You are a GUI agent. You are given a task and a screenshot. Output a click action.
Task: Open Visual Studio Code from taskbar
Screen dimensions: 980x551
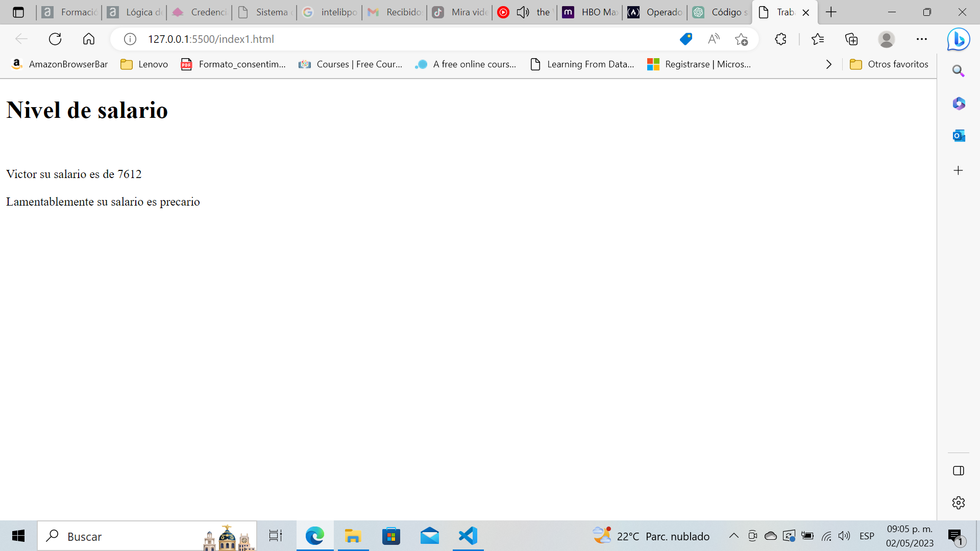(468, 536)
